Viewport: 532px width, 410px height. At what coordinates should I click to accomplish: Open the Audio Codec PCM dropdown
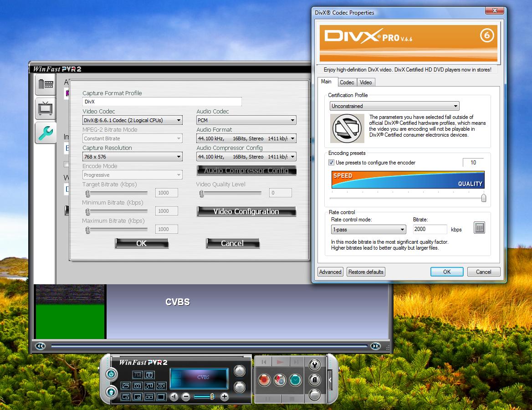pos(246,120)
